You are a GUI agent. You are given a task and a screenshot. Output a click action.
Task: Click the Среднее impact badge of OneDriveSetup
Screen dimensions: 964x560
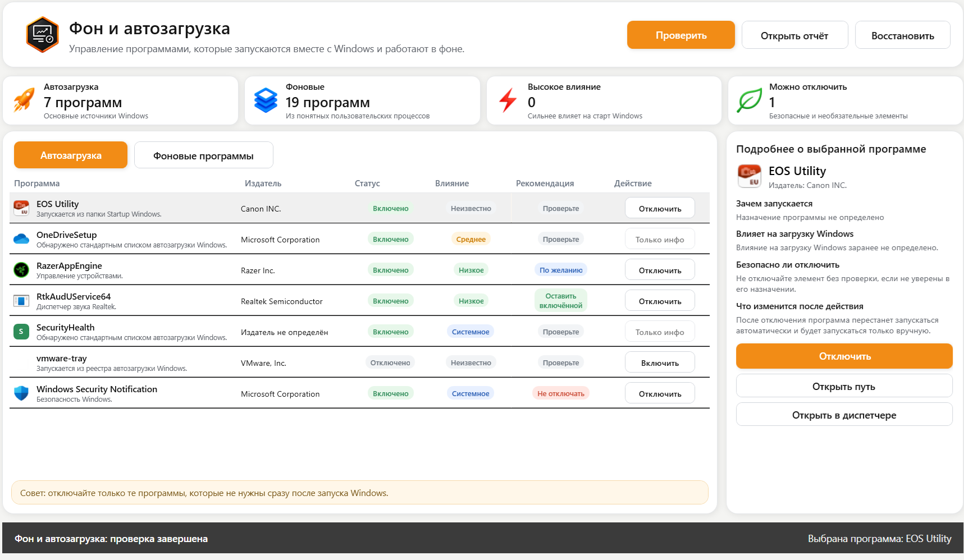pyautogui.click(x=471, y=239)
